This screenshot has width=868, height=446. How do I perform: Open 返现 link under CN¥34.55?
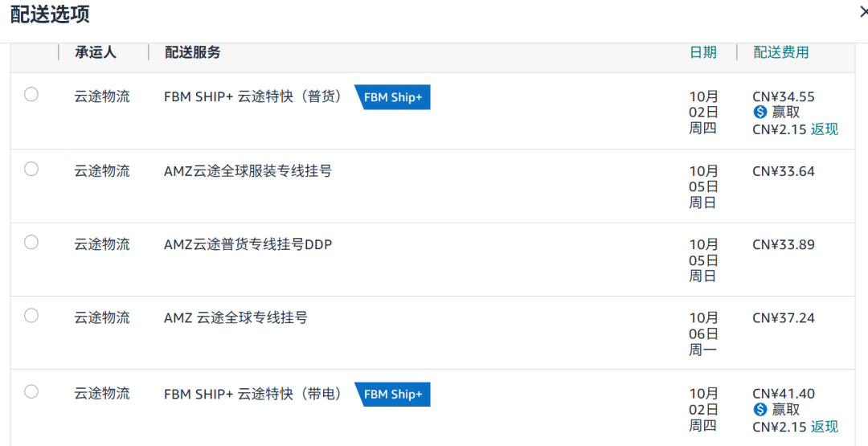(825, 129)
